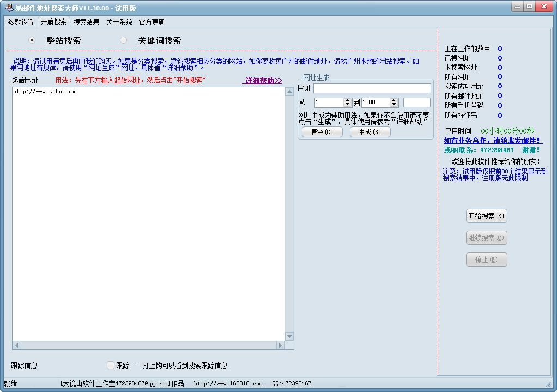The height and width of the screenshot is (392, 557).
Task: Open the 详细帮助>> link
Action: (263, 81)
